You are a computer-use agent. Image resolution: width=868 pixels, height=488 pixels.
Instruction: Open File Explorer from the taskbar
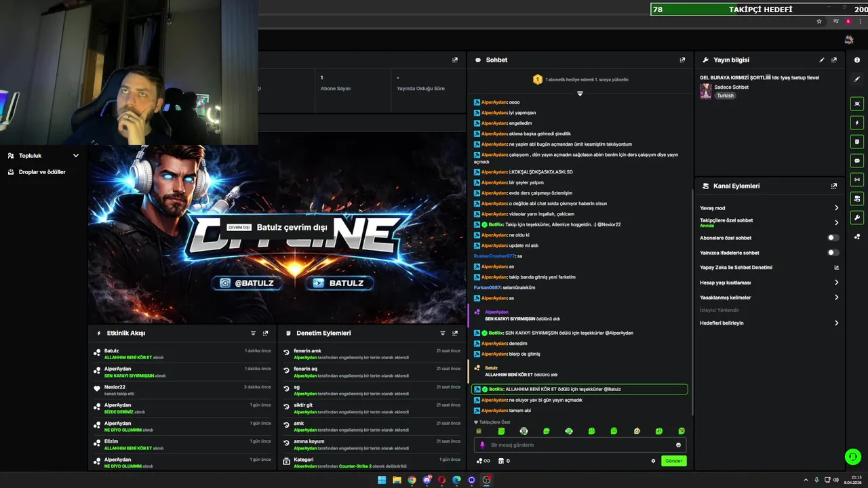pyautogui.click(x=397, y=480)
